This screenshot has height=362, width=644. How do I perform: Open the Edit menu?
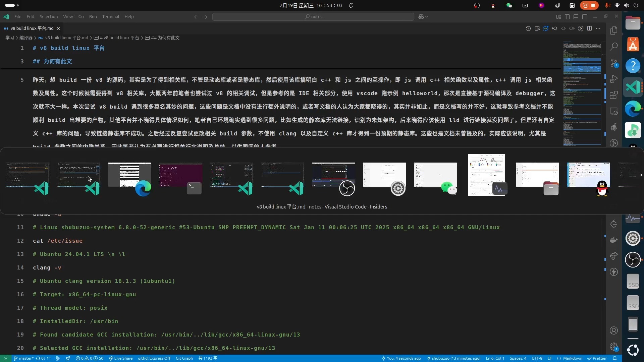(31, 17)
